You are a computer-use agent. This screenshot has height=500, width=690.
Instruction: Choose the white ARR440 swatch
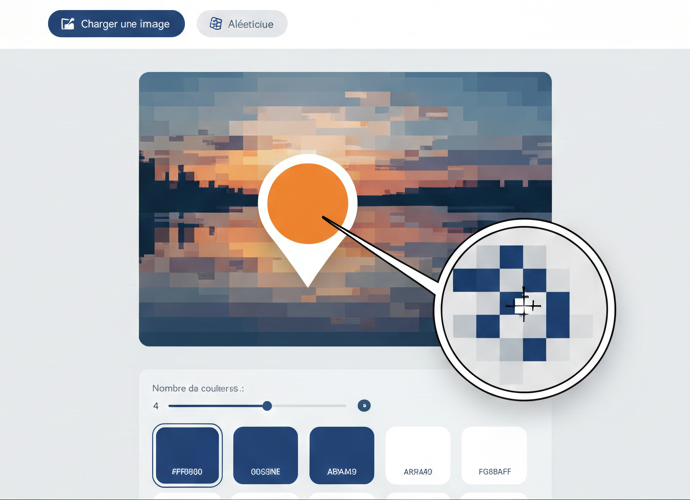417,455
